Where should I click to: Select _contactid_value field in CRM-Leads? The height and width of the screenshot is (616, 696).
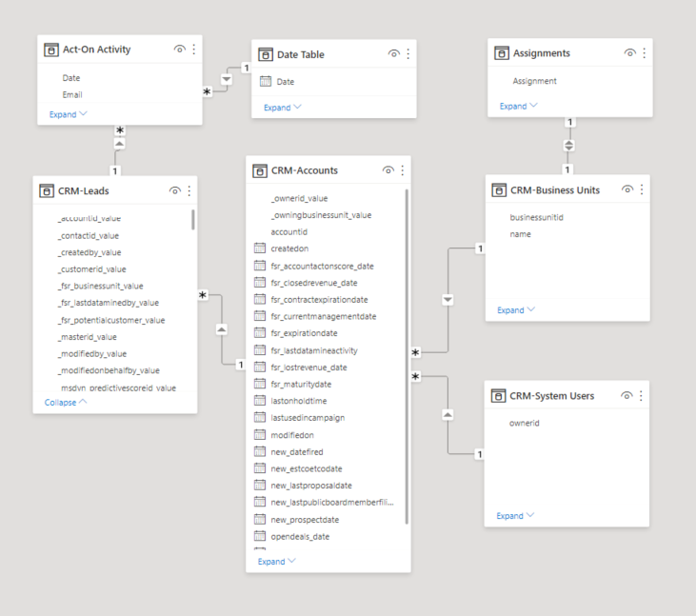click(89, 236)
